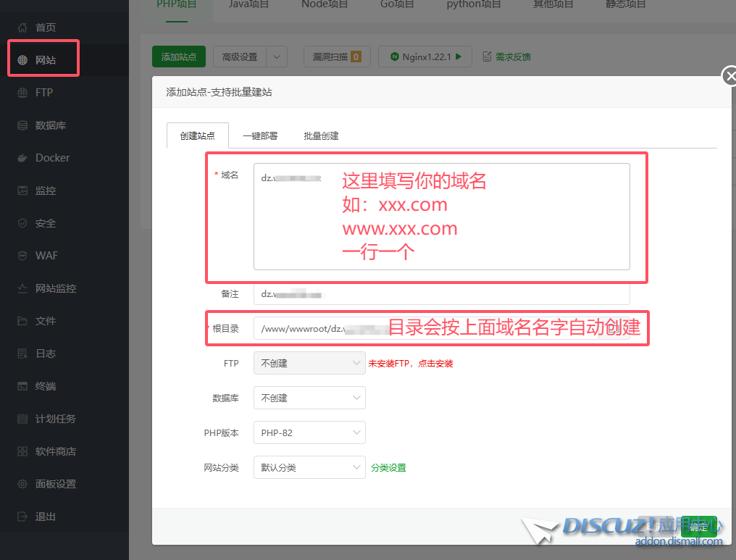736x560 pixels.
Task: Open Docker whale icon in sidebar
Action: point(22,158)
